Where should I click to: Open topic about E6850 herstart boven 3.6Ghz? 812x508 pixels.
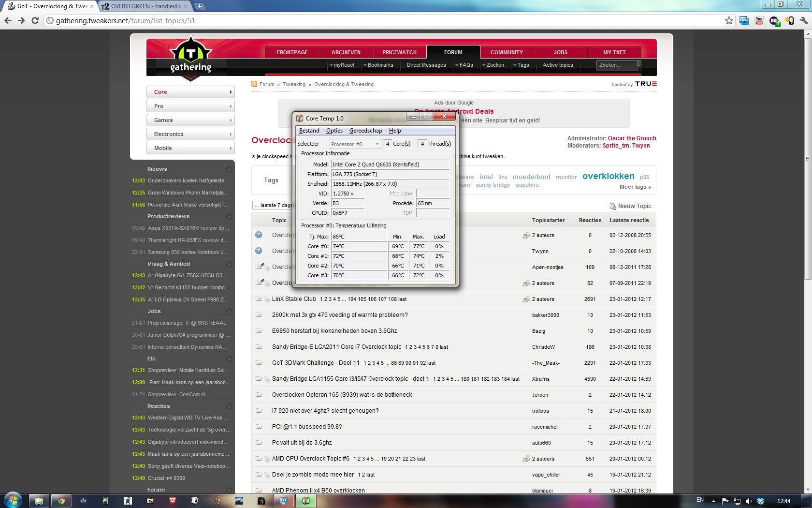334,331
